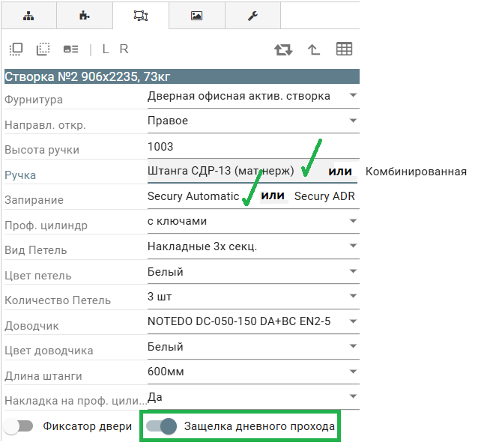
Task: Click the Запирание label
Action: click(34, 200)
